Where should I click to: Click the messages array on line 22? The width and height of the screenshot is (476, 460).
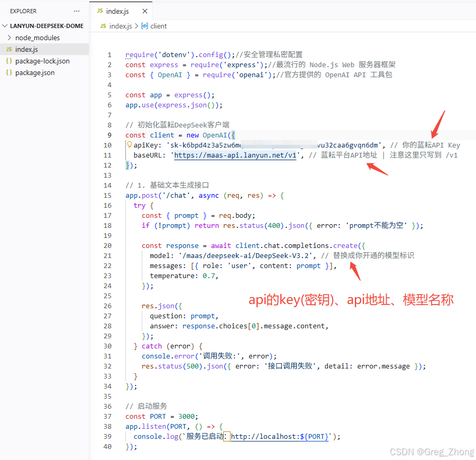pos(263,266)
